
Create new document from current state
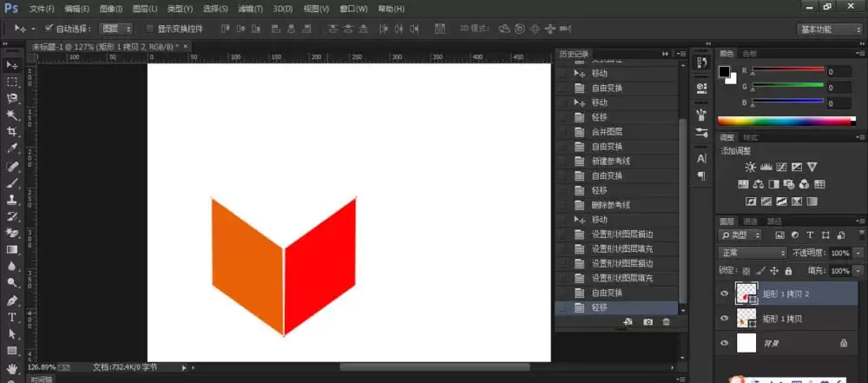tap(628, 322)
